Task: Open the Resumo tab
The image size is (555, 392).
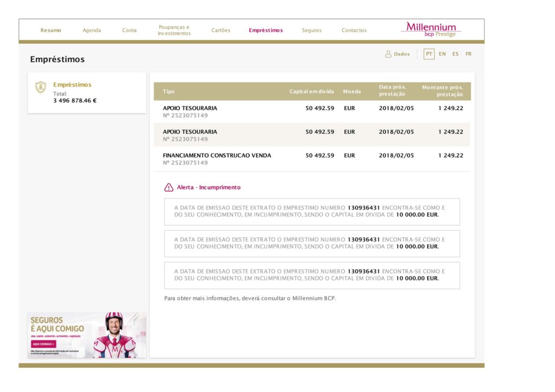Action: tap(50, 30)
